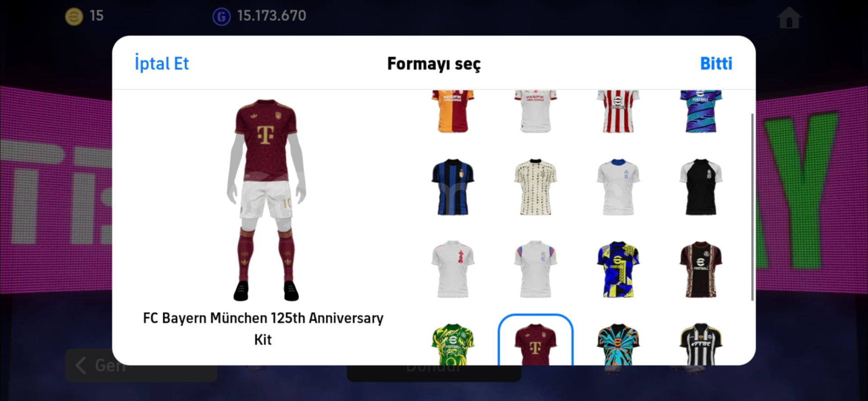Screen dimensions: 868x401
Task: Select the Galatasaray orange-red kit
Action: click(453, 111)
